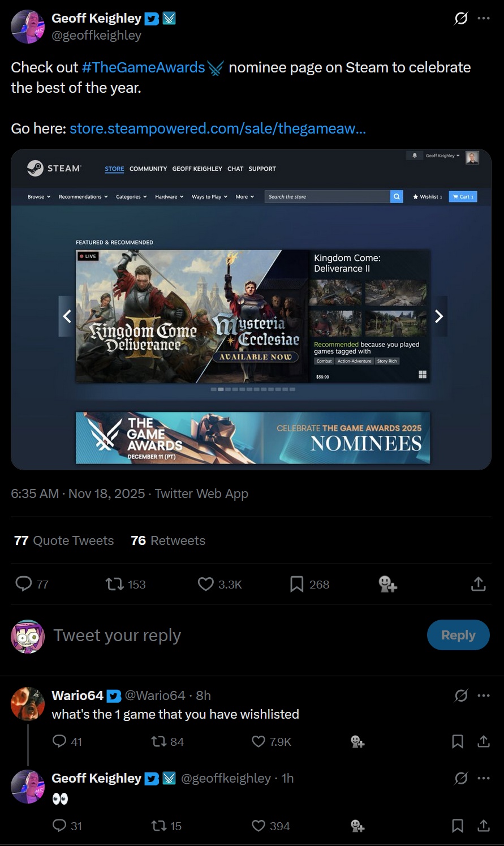Viewport: 504px width, 846px height.
Task: Open three-dot menu on Wario64's reply
Action: click(484, 695)
